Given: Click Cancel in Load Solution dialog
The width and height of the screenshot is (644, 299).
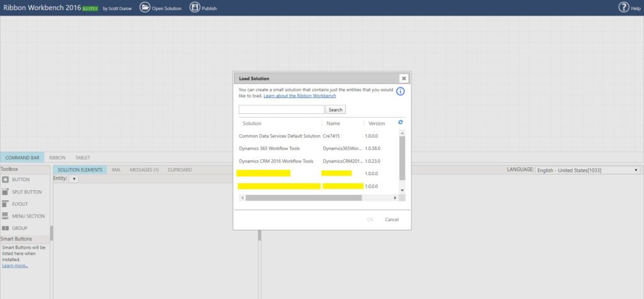Looking at the screenshot, I should [x=392, y=219].
